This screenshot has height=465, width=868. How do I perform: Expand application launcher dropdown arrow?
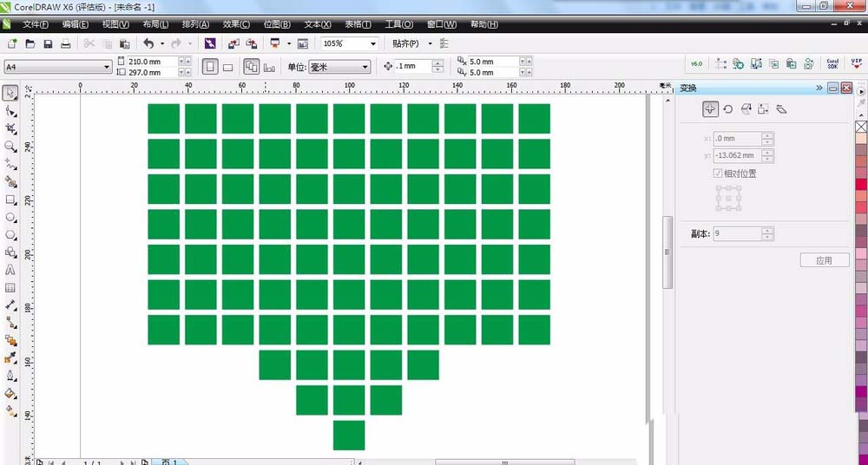[288, 43]
